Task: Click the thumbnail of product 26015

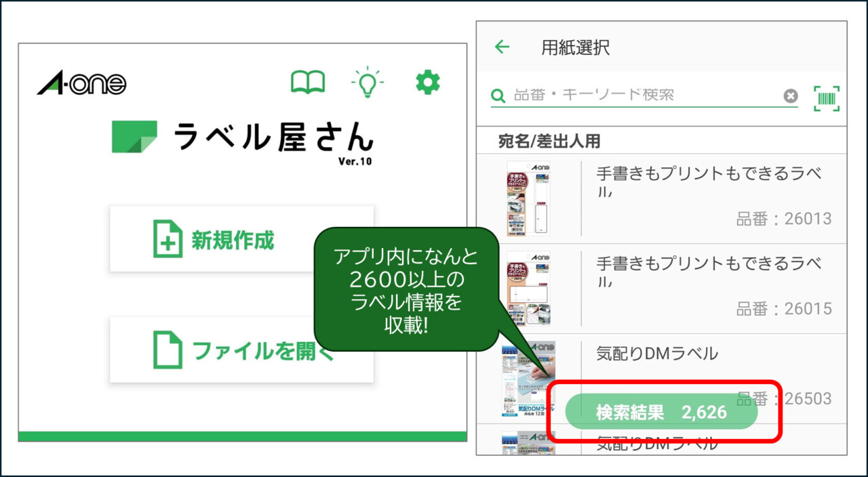Action: coord(529,289)
